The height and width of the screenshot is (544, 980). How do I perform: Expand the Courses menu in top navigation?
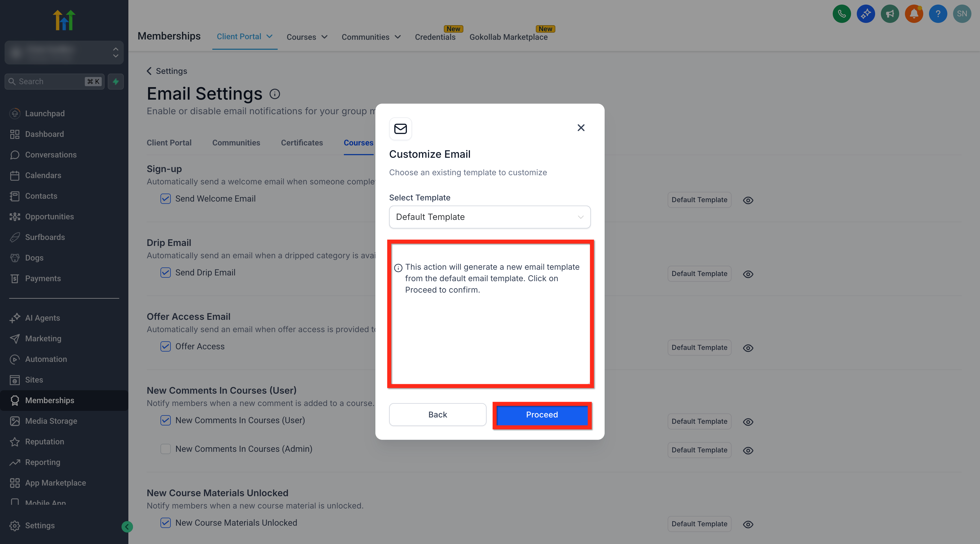click(x=307, y=37)
